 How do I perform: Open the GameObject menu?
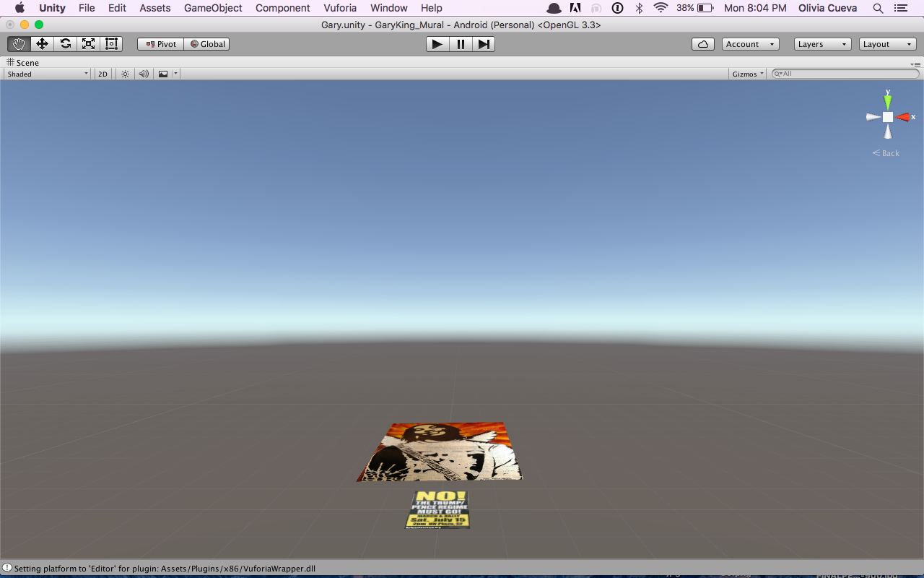click(212, 8)
